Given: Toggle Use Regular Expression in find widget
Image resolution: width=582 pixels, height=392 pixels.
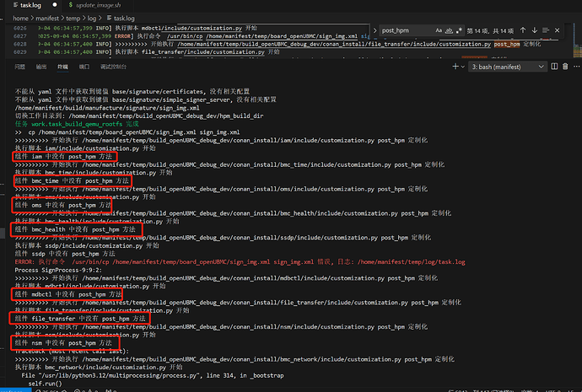Looking at the screenshot, I should tap(459, 30).
